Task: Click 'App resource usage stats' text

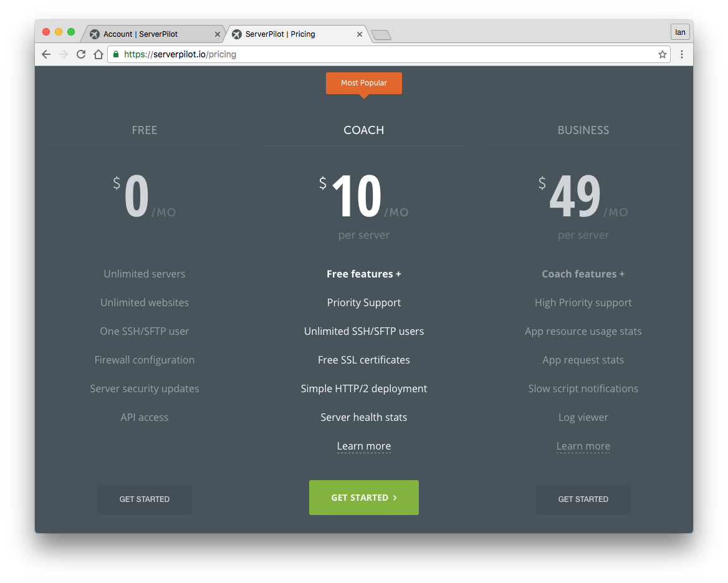Action: coord(583,332)
